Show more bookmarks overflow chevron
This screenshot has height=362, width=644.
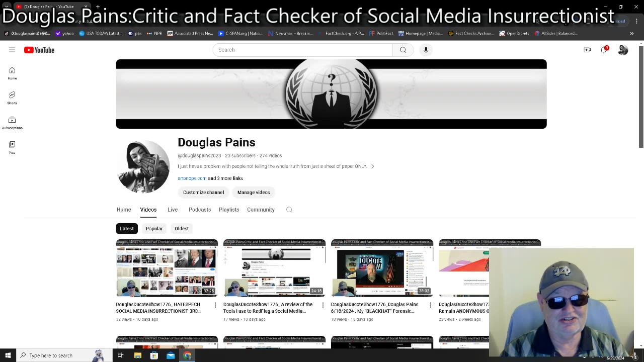632,34
